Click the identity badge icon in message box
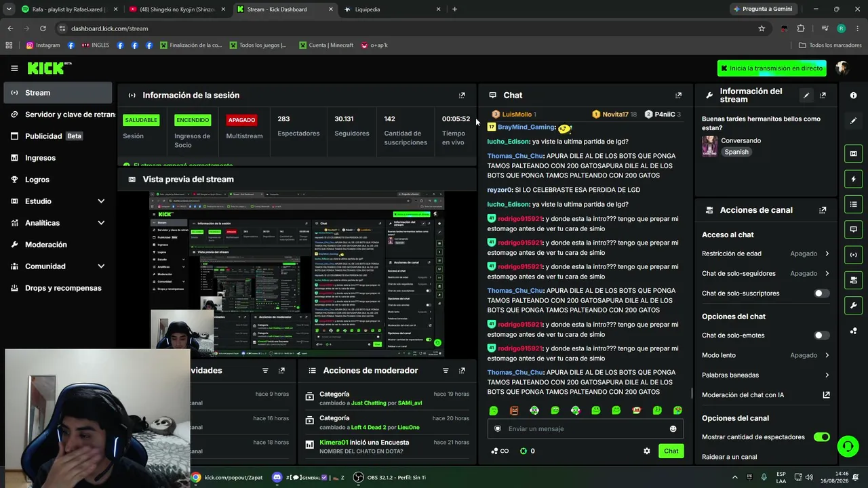Viewport: 868px width, 488px height. click(x=498, y=428)
